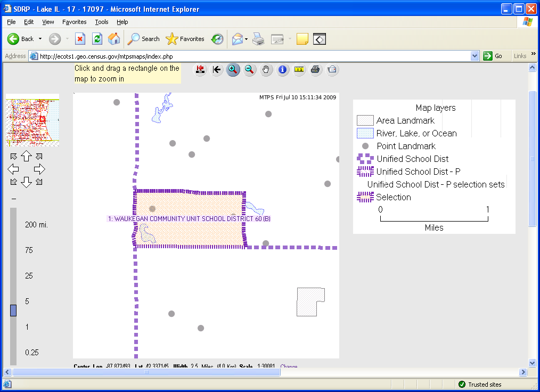Select the zoom out magnifier tool
Screen dimensions: 540x392
[x=249, y=70]
